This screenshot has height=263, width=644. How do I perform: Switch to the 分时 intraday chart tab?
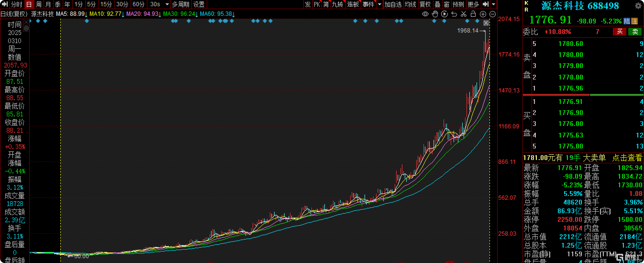17,4
